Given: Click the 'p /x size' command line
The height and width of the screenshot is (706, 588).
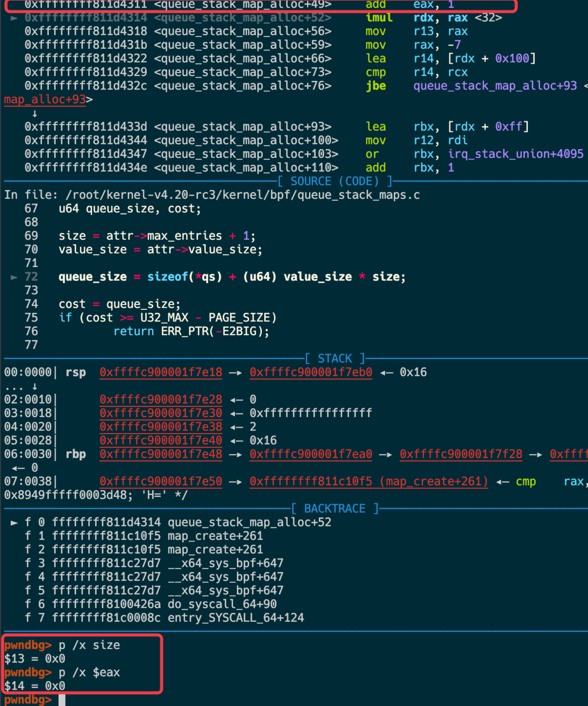Looking at the screenshot, I should click(62, 645).
